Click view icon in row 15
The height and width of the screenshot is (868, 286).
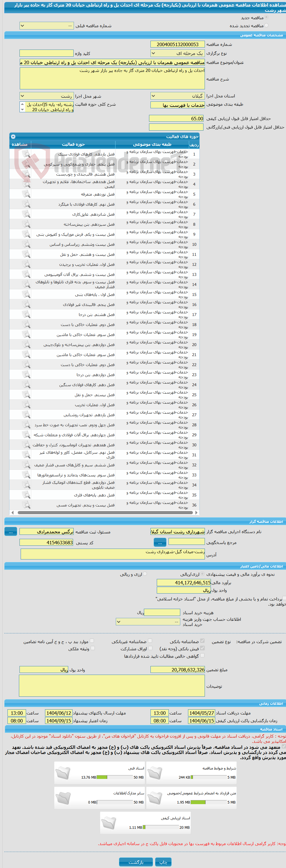click(x=26, y=294)
